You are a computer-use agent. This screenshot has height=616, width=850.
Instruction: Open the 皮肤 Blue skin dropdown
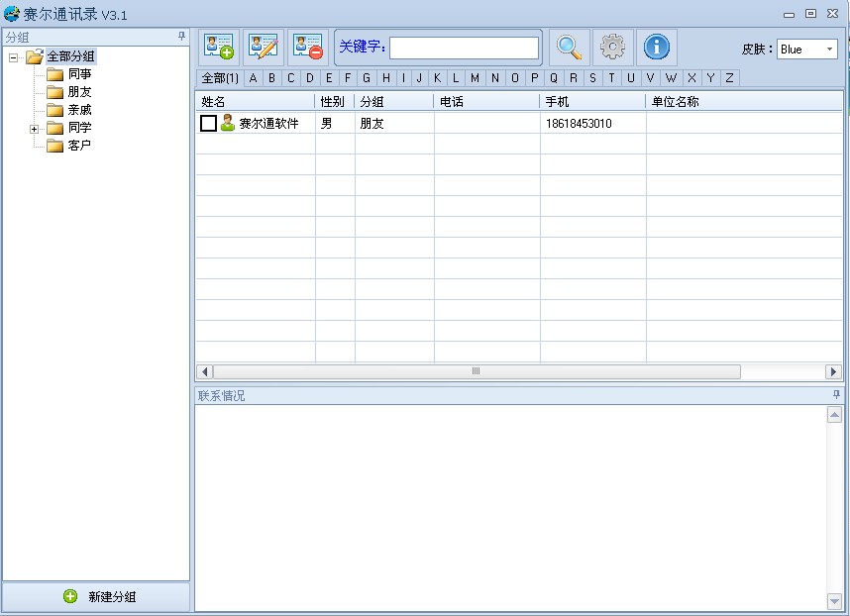[807, 50]
